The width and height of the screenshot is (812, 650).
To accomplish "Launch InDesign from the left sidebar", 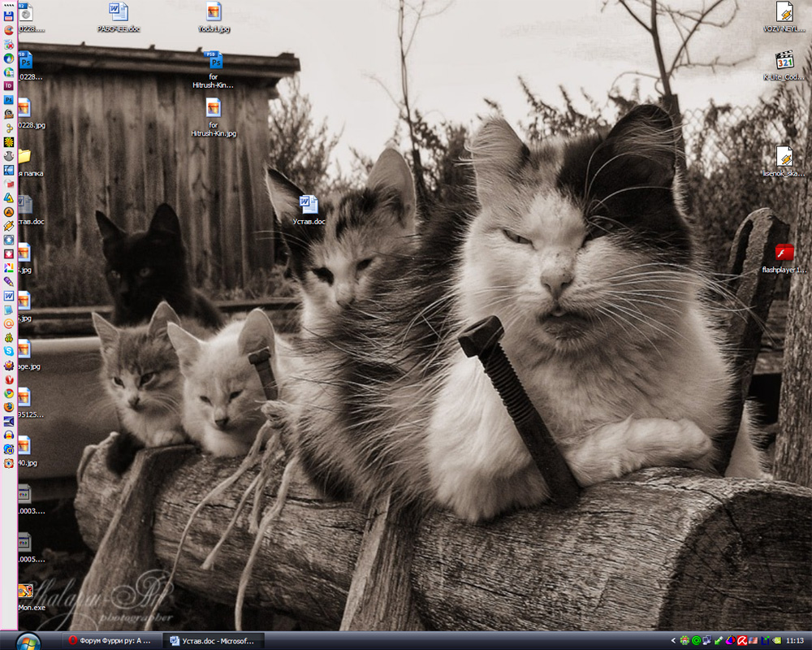I will (x=9, y=85).
